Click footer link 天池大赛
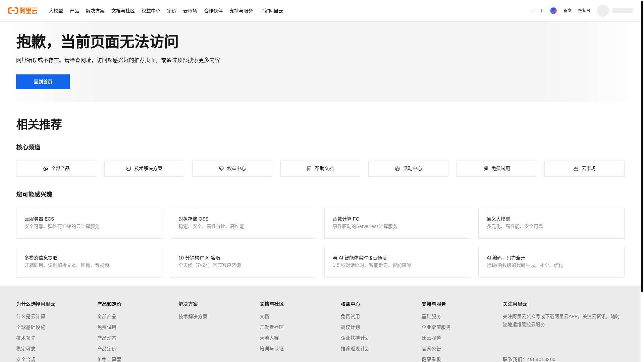Viewport: 644px width, 362px height. [269, 338]
